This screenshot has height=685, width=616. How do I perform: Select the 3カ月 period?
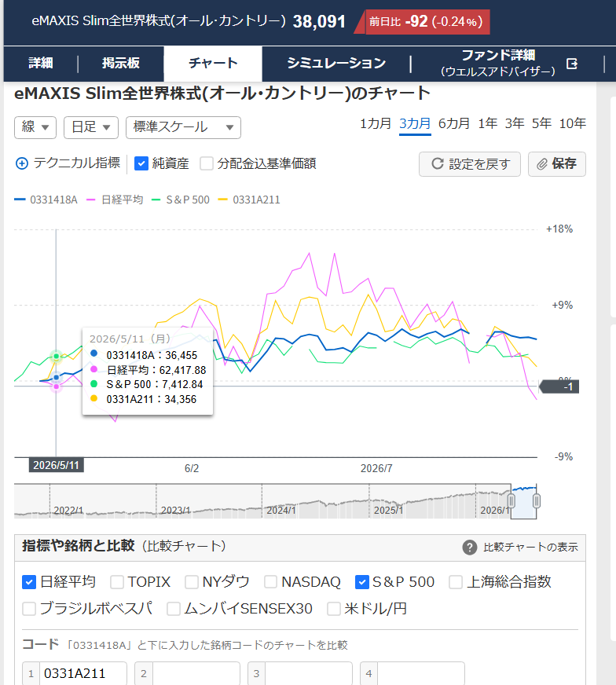[x=415, y=123]
